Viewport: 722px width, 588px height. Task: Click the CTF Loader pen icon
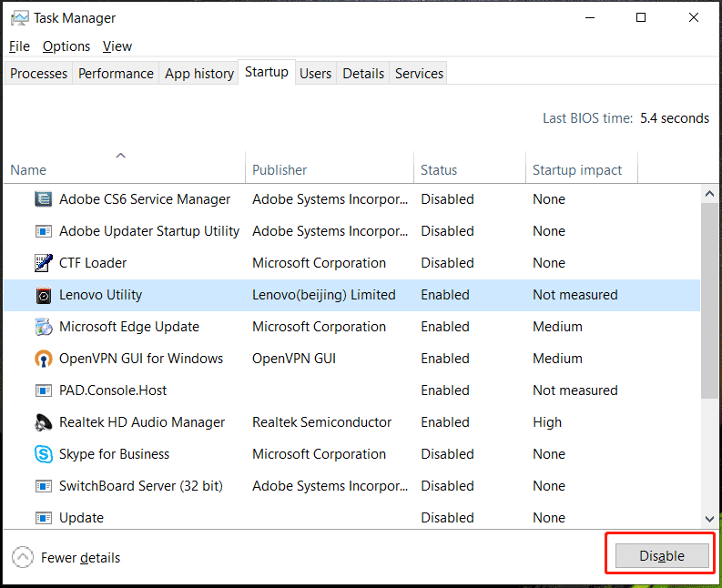click(44, 263)
